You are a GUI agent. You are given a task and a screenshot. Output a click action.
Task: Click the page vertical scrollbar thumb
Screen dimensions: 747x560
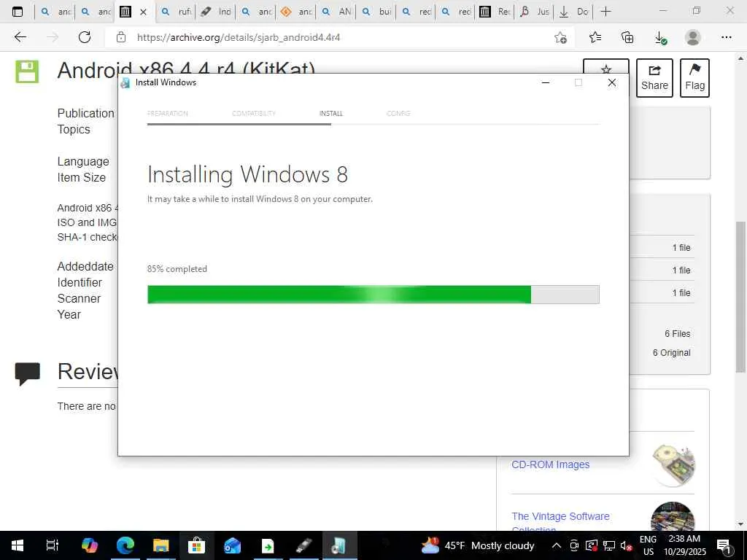point(740,297)
